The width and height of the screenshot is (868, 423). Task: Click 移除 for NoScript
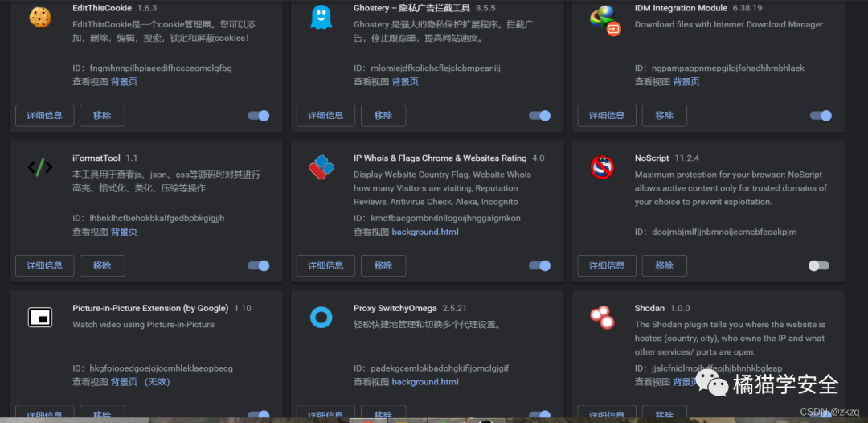coord(665,265)
